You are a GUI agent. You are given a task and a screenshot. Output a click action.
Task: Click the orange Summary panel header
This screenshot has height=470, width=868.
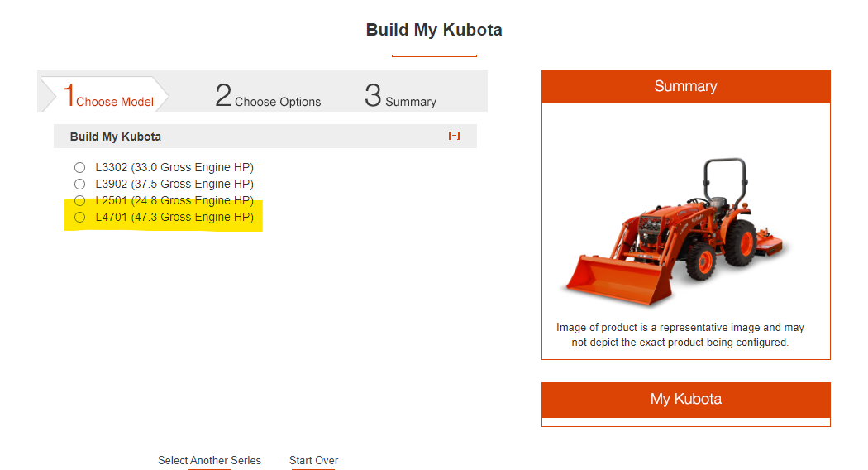point(685,86)
